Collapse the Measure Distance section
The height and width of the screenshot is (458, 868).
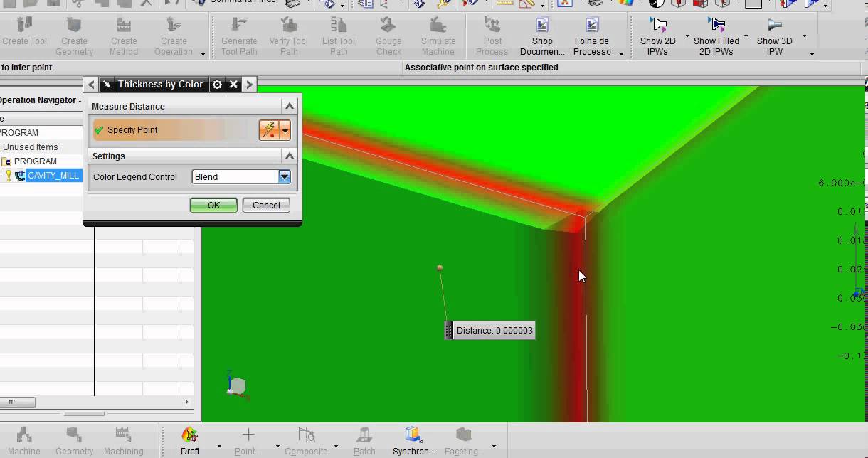coord(290,106)
